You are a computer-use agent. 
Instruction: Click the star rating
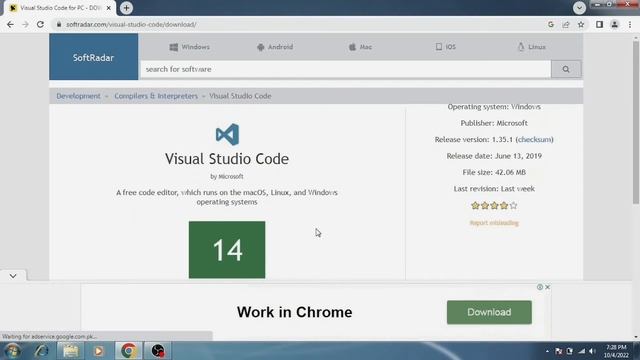pyautogui.click(x=494, y=205)
